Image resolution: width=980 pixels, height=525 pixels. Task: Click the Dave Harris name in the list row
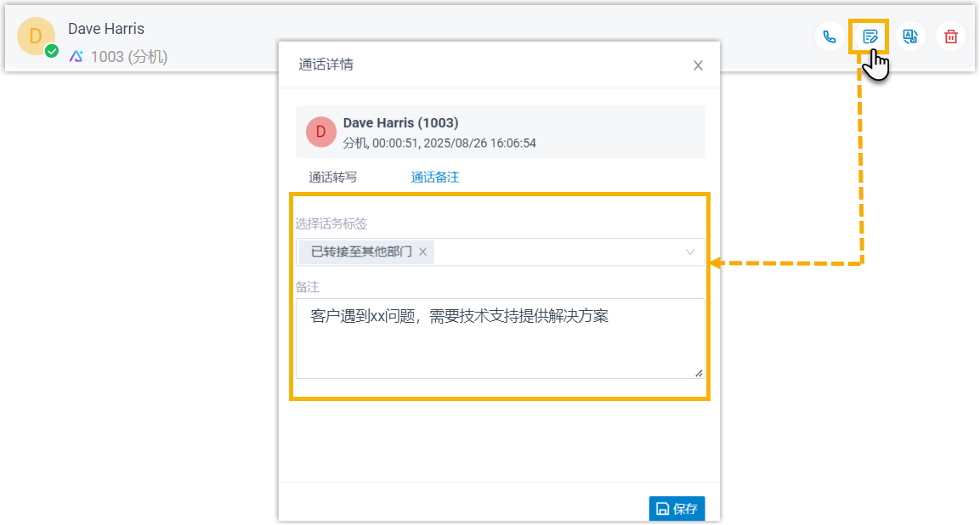click(106, 29)
